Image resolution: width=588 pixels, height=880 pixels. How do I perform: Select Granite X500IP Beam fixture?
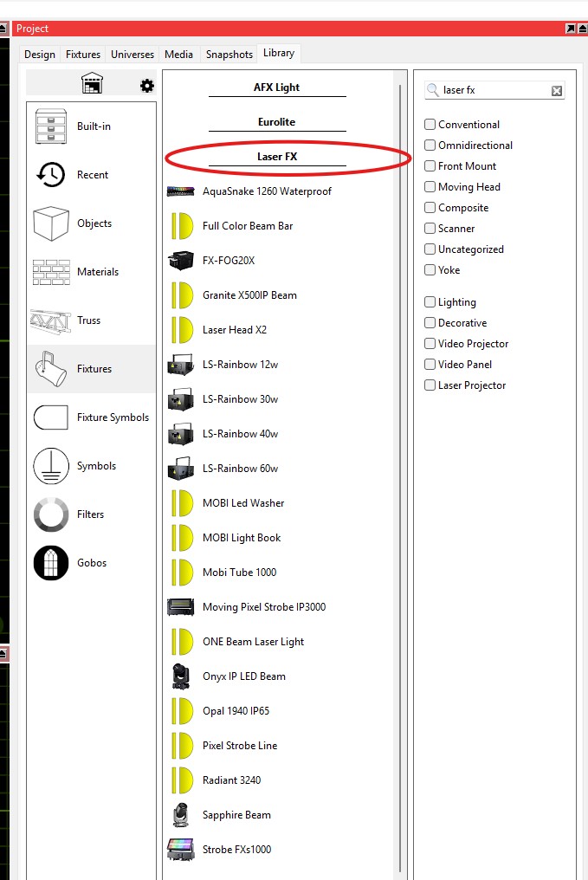tap(249, 295)
